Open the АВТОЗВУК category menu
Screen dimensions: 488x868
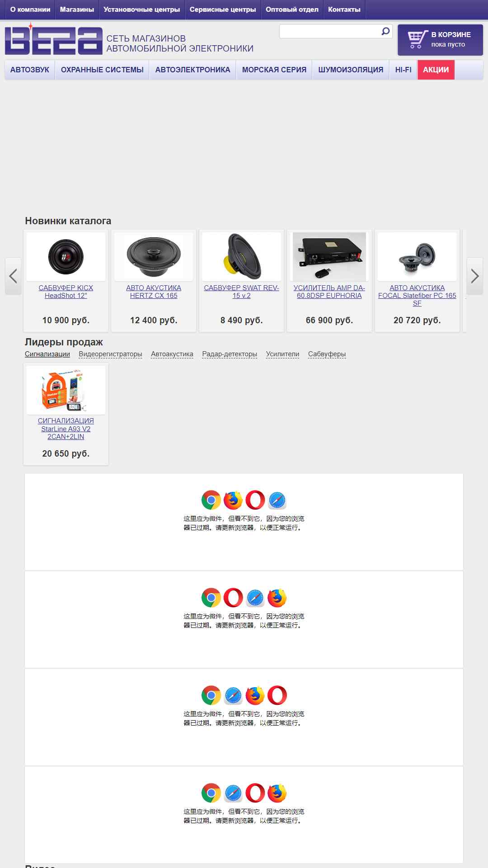pos(30,70)
